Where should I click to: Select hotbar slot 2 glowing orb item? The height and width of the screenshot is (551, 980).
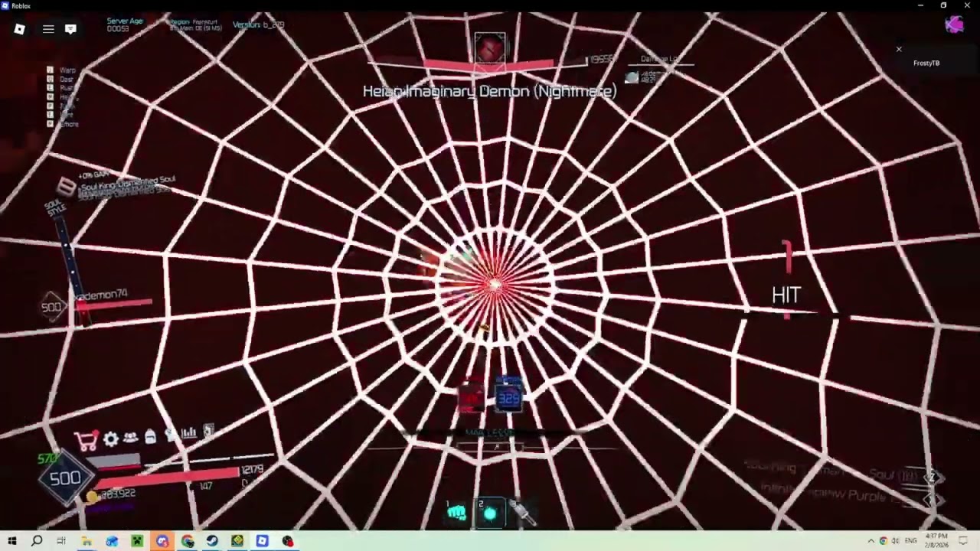pyautogui.click(x=490, y=514)
